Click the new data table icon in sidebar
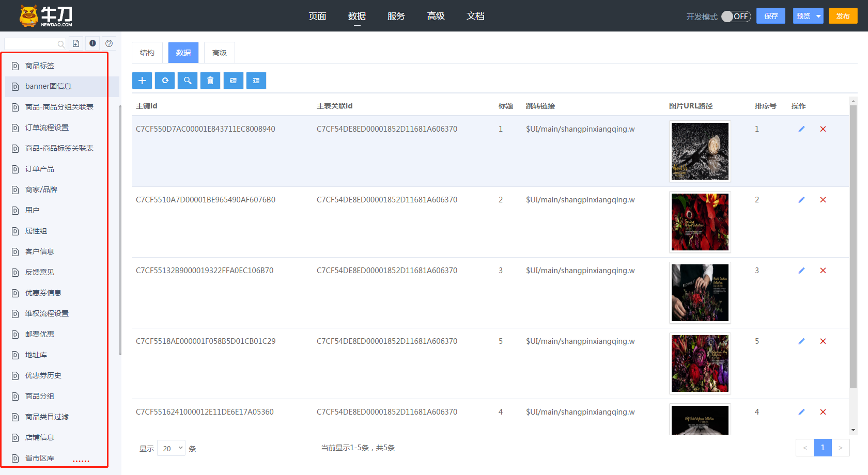The height and width of the screenshot is (475, 868). click(x=76, y=43)
